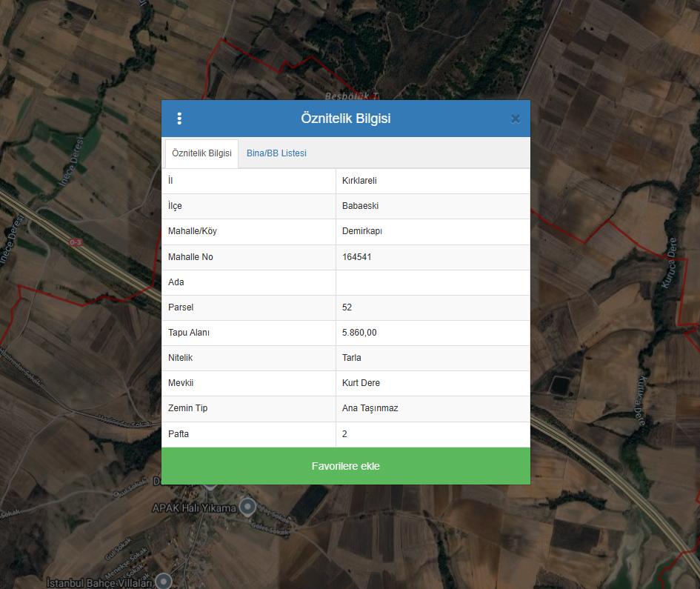Click the İstanbul Bahçe Villaları map pin
Screen dimensions: 700x589
click(164, 581)
